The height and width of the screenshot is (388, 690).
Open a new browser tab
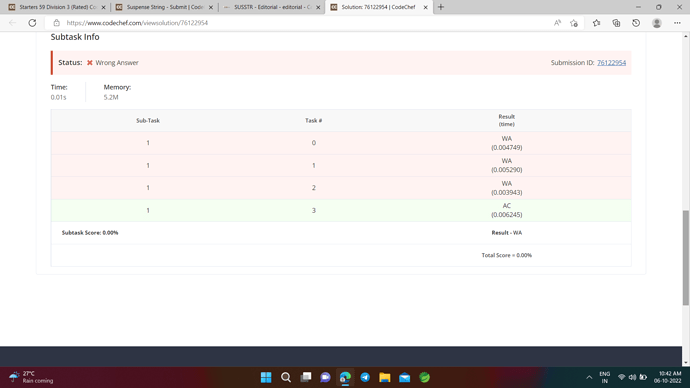coord(441,7)
